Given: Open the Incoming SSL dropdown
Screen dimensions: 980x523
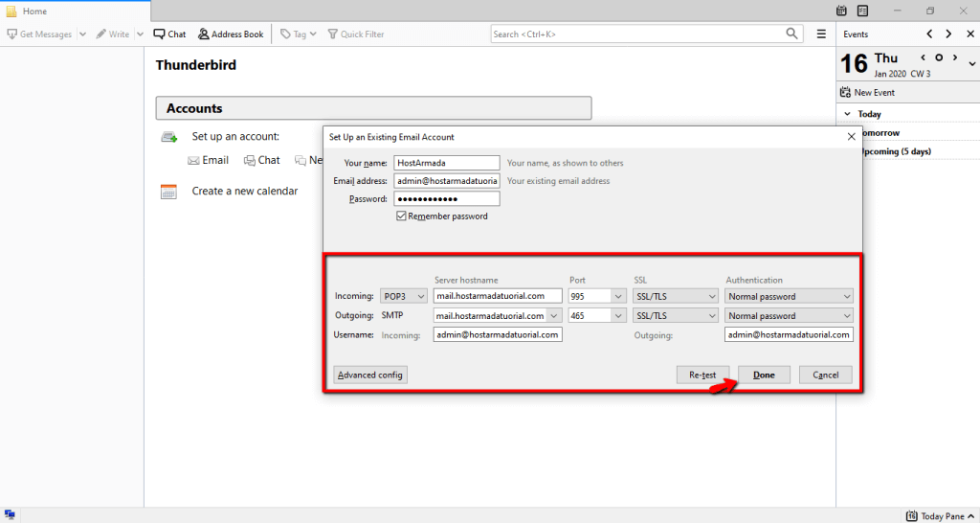Looking at the screenshot, I should pos(676,296).
